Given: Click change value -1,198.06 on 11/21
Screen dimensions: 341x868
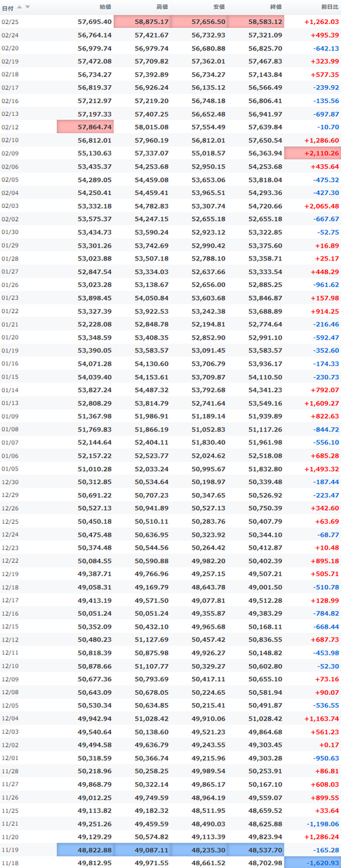Looking at the screenshot, I should point(321,823).
